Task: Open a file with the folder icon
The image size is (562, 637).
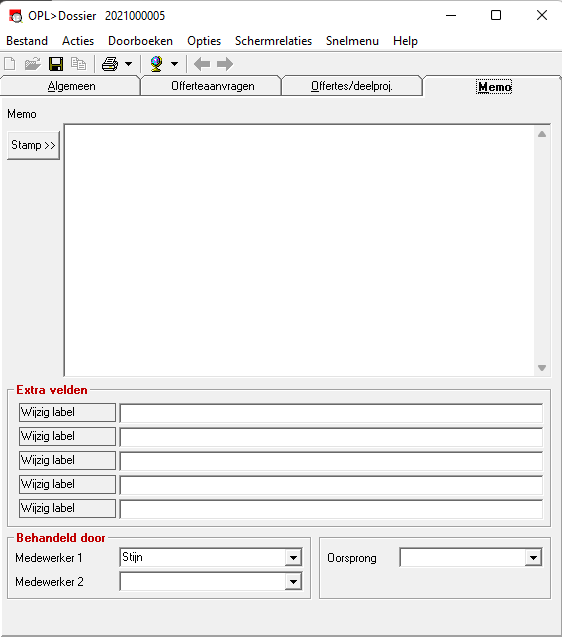Action: [33, 64]
